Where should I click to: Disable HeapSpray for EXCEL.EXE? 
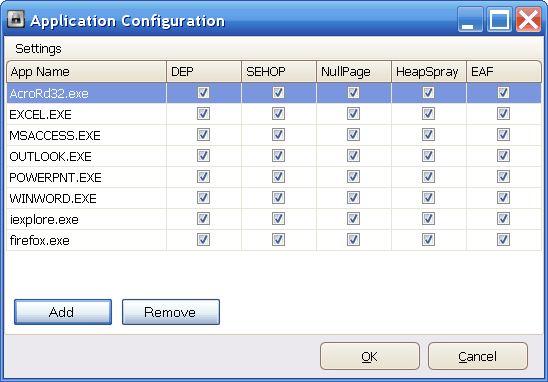point(428,114)
